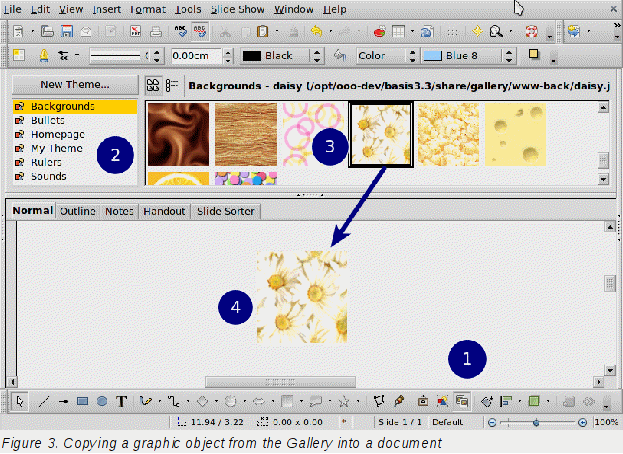Image resolution: width=623 pixels, height=454 pixels.
Task: Switch to the Notes tab
Action: click(x=119, y=211)
